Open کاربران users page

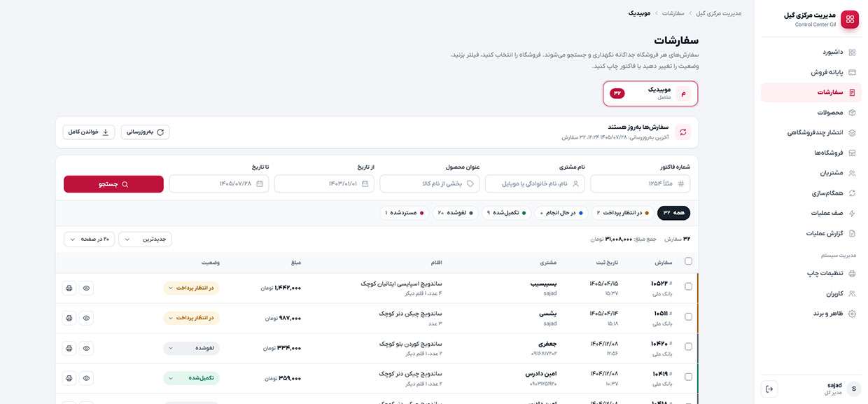(x=811, y=294)
